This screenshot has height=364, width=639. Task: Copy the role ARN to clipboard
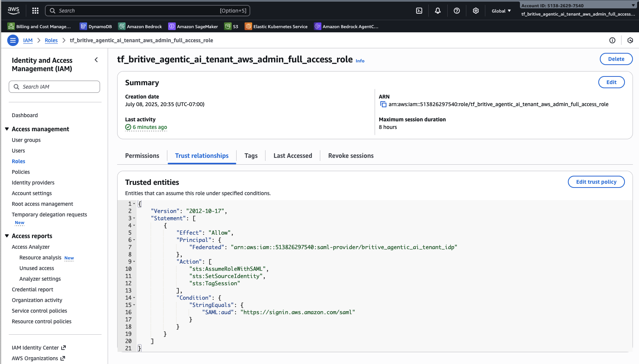click(383, 105)
